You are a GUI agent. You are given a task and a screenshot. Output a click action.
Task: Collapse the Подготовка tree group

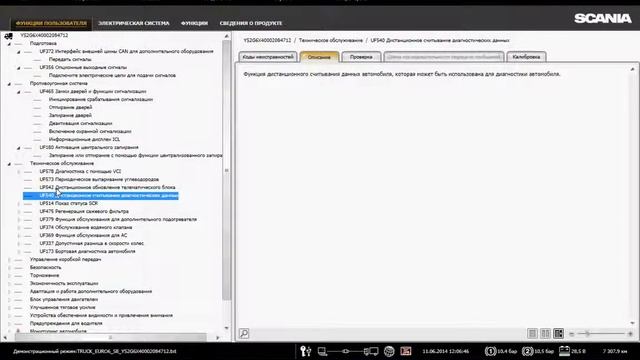tap(9, 44)
